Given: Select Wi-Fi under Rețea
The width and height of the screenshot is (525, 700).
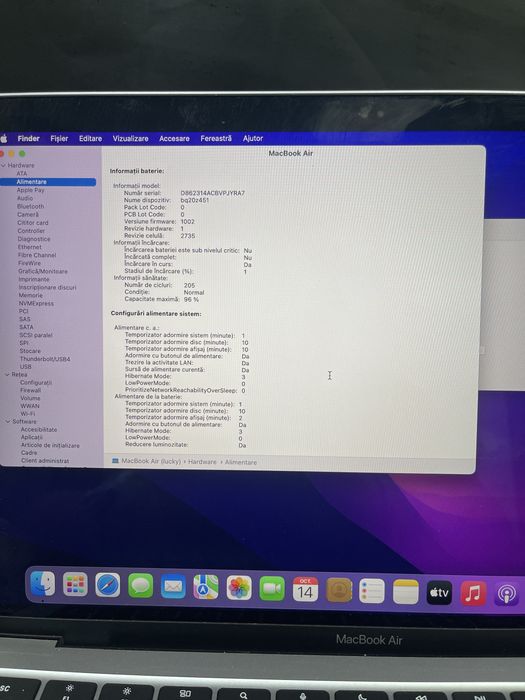Looking at the screenshot, I should 28,414.
